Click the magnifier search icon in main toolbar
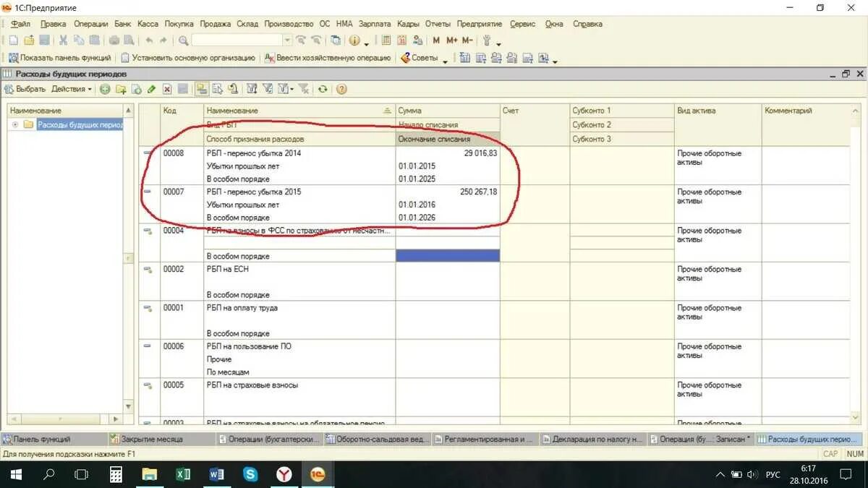Screen dimensions: 868x488 coord(184,40)
